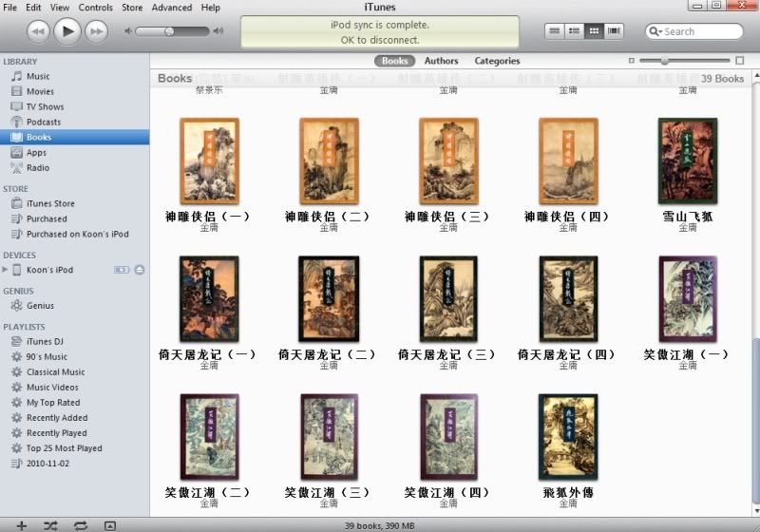This screenshot has width=760, height=532.
Task: Eject Koon's iPod
Action: [140, 270]
